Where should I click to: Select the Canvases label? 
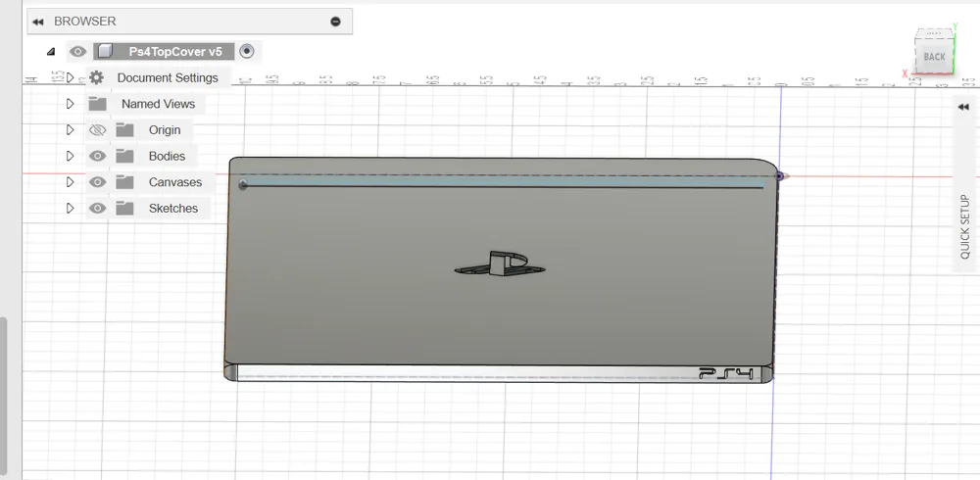coord(175,182)
